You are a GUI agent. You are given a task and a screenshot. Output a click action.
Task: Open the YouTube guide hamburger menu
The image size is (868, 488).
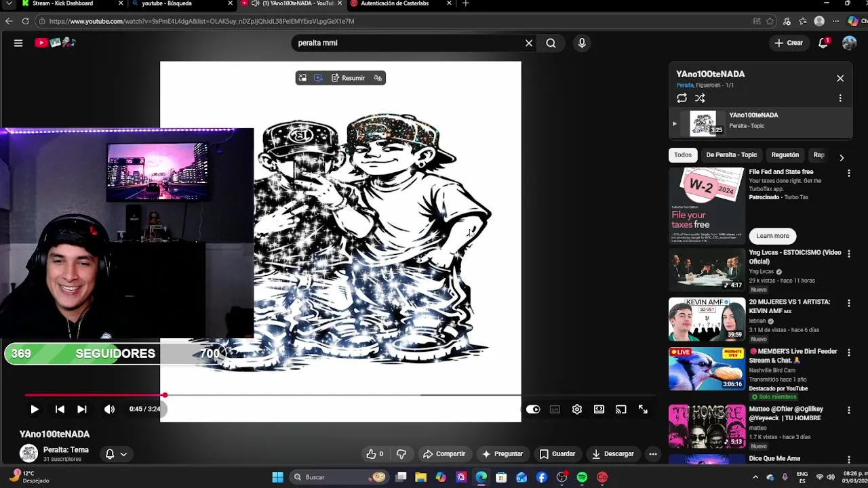pyautogui.click(x=18, y=43)
